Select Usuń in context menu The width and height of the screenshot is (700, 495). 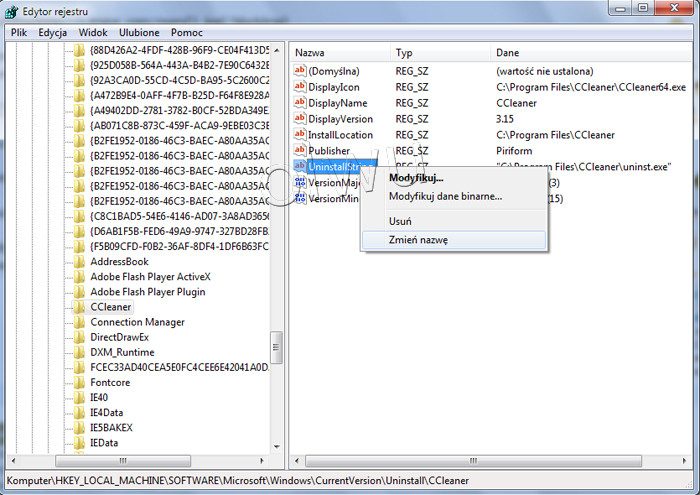[400, 221]
